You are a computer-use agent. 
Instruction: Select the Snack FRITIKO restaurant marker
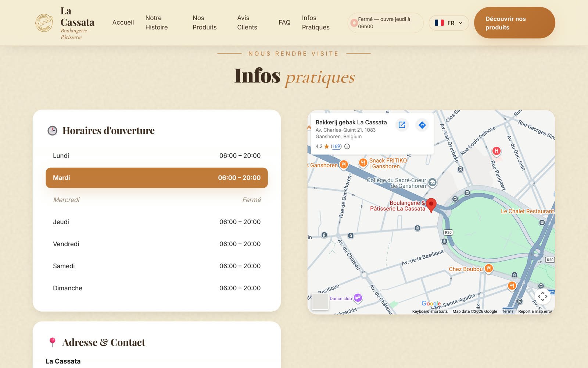(x=363, y=162)
